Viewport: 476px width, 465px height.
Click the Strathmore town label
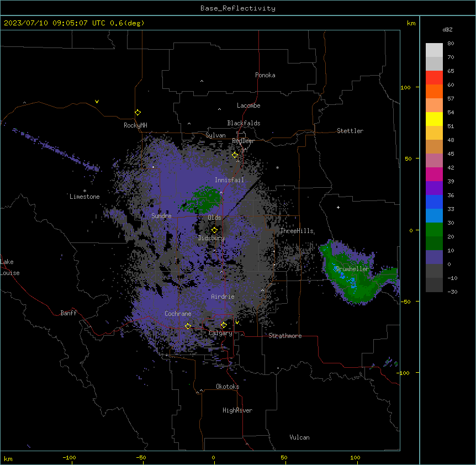[x=285, y=336]
